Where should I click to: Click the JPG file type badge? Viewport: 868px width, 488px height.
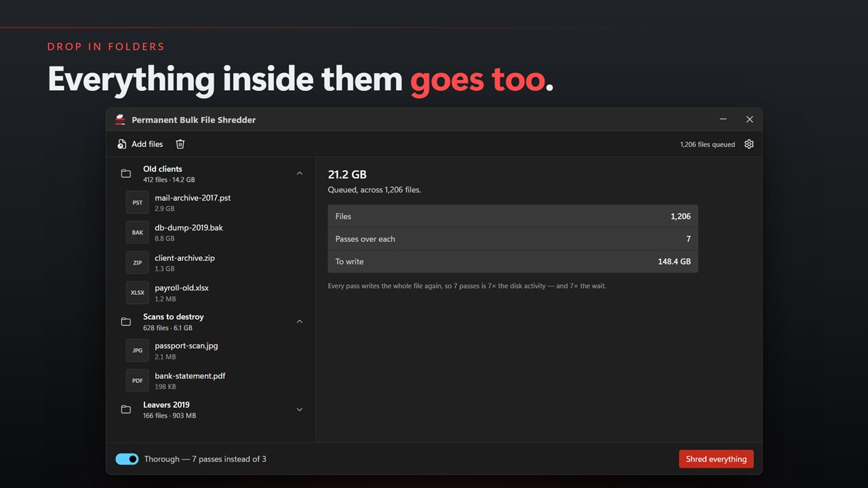(138, 350)
